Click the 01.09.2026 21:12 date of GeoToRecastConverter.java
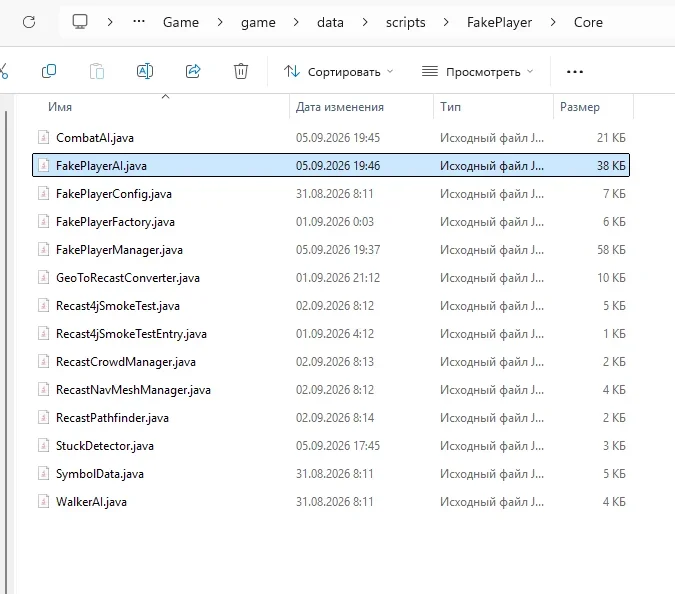The height and width of the screenshot is (594, 675). [338, 278]
